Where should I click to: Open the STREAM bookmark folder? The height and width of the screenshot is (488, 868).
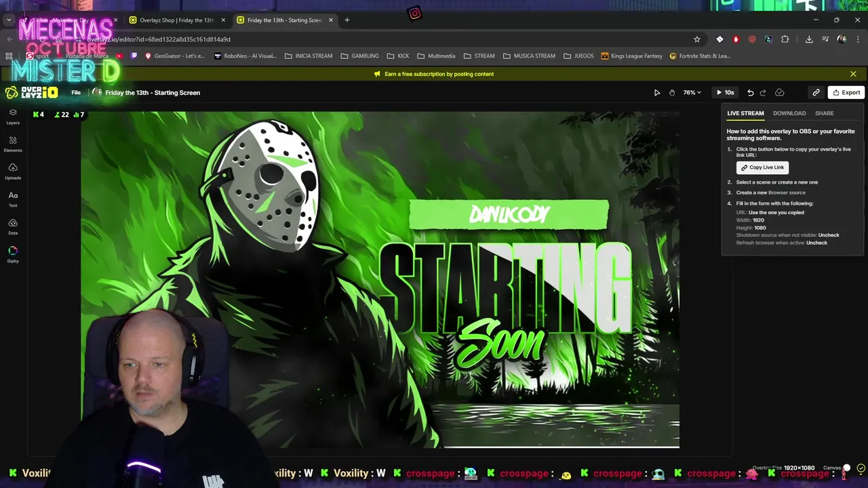click(479, 56)
